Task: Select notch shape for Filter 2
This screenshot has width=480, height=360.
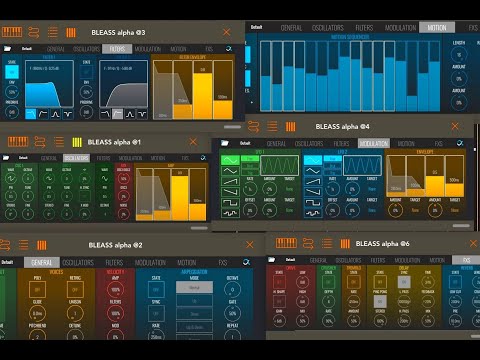Action: click(142, 114)
